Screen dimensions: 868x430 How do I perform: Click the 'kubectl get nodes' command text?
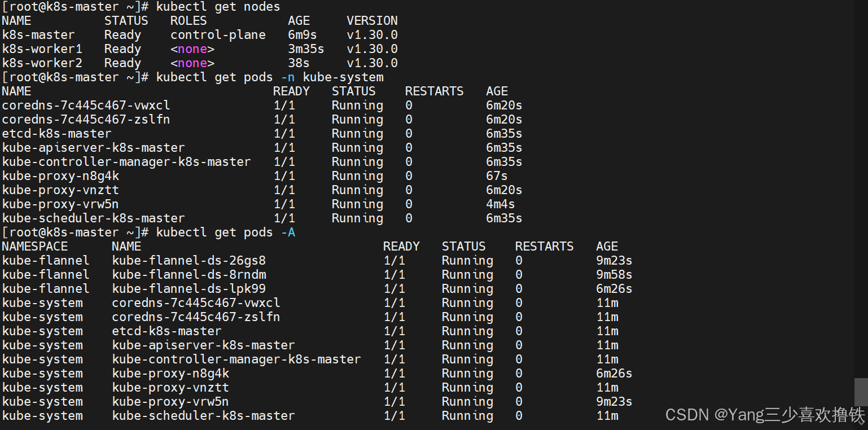218,7
